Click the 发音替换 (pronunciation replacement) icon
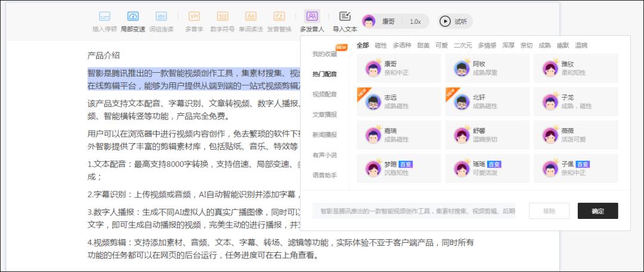 (279, 17)
